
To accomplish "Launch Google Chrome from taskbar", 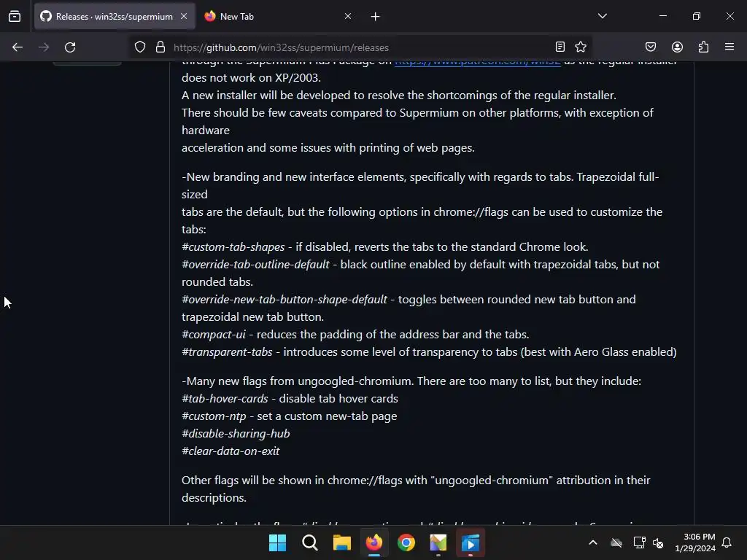I will (406, 542).
